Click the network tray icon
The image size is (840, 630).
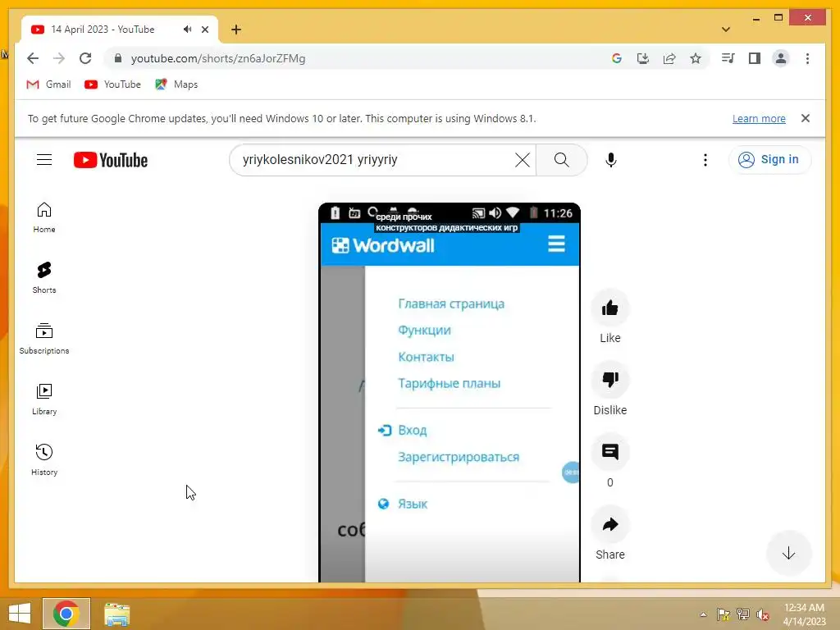pos(743,614)
